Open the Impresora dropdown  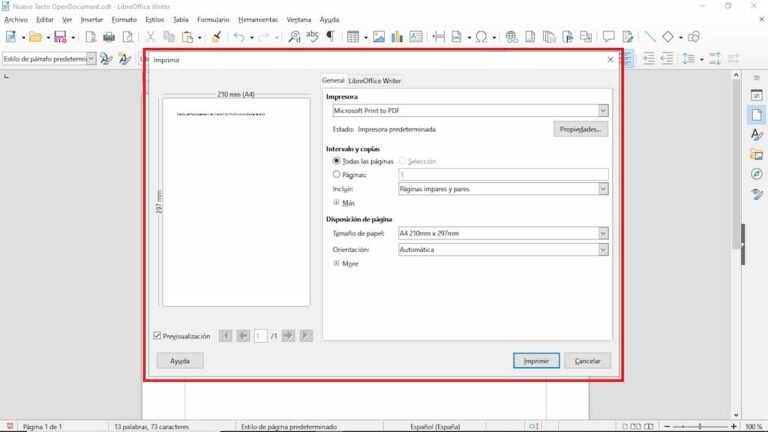click(x=470, y=111)
